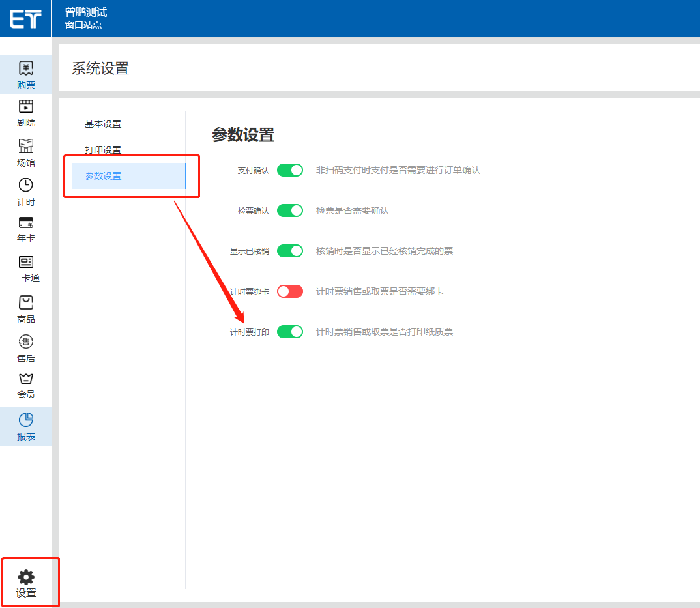Switch to the 基本设置 tab

tap(103, 124)
